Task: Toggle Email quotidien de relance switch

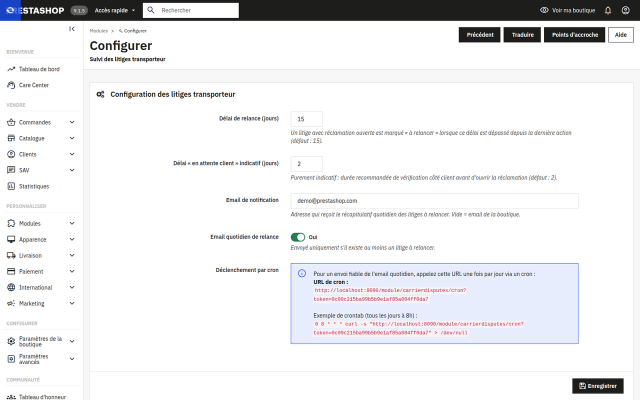Action: click(298, 237)
